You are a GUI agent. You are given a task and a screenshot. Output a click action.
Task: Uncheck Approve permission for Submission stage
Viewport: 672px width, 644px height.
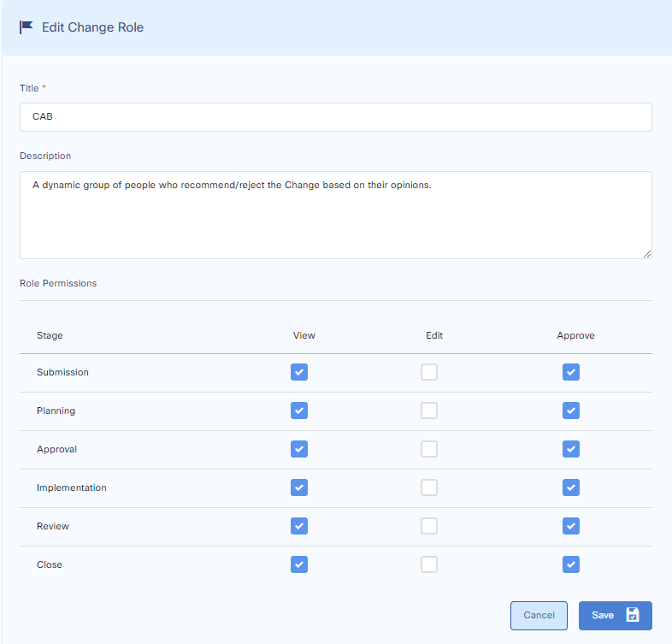click(571, 372)
